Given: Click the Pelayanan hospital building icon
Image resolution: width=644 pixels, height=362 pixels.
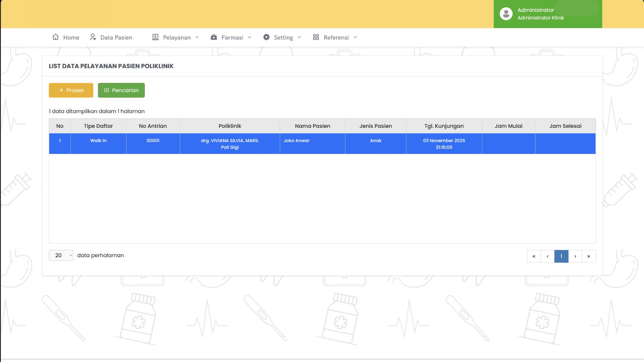Looking at the screenshot, I should [x=155, y=37].
